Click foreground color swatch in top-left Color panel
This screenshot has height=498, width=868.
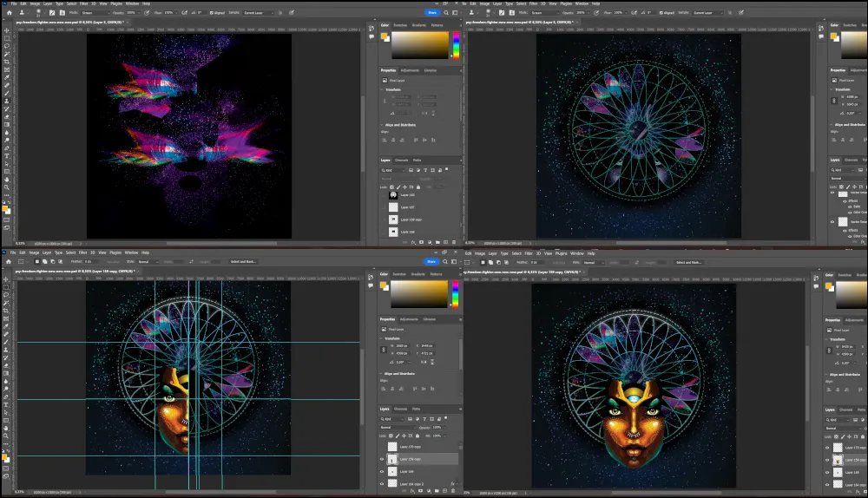click(x=384, y=36)
